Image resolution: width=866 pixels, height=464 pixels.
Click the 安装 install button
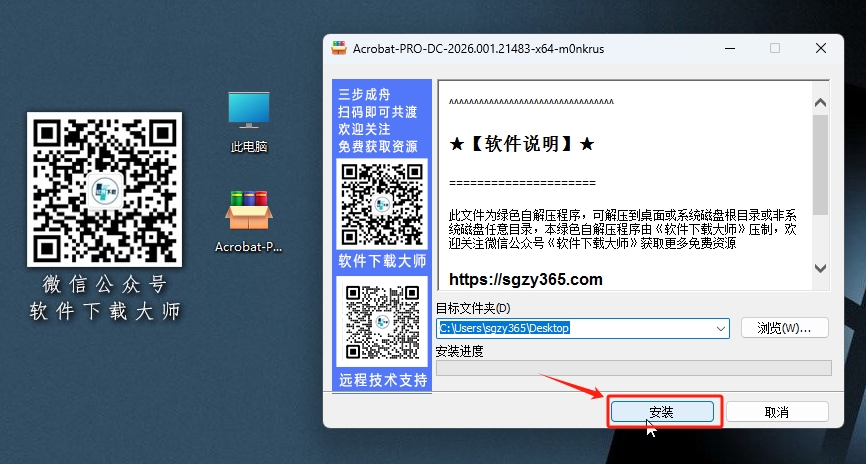662,412
